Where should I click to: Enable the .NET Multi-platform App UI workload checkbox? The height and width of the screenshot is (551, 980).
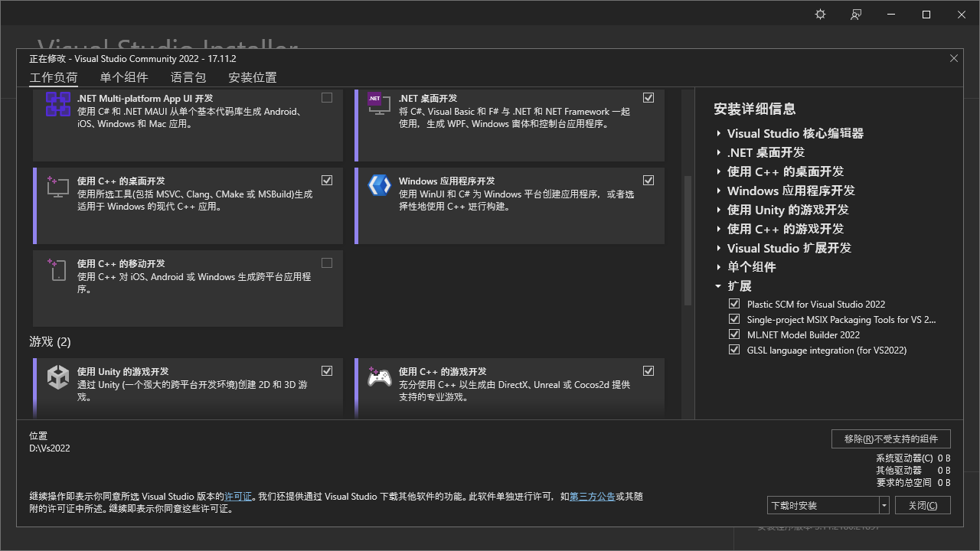pyautogui.click(x=327, y=98)
